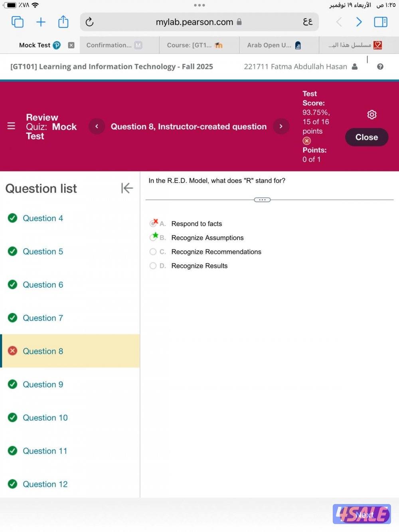Open quiz settings gear icon
The height and width of the screenshot is (532, 399).
(371, 115)
